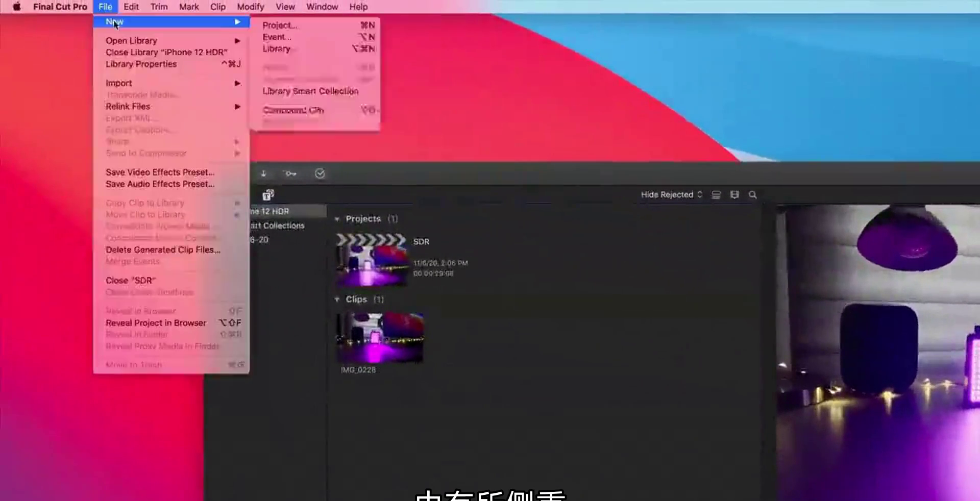The width and height of the screenshot is (980, 501).
Task: Select the IMG_0228 clip thumbnail
Action: click(x=380, y=338)
